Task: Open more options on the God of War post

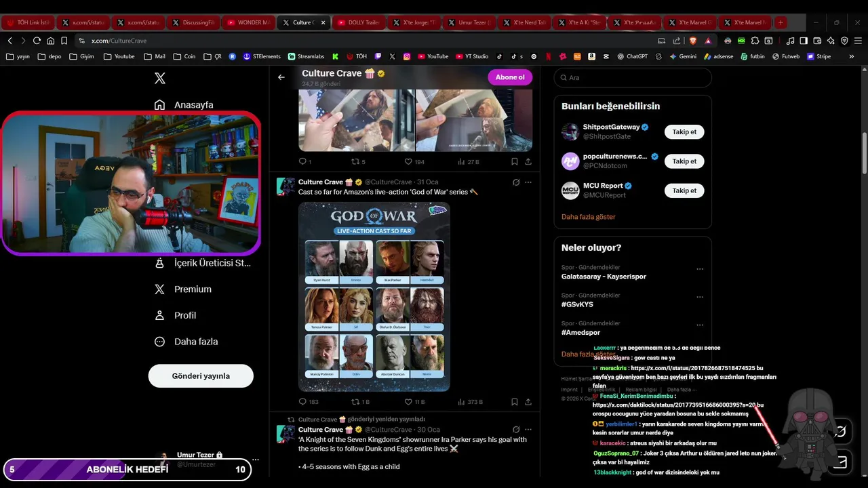Action: (528, 182)
